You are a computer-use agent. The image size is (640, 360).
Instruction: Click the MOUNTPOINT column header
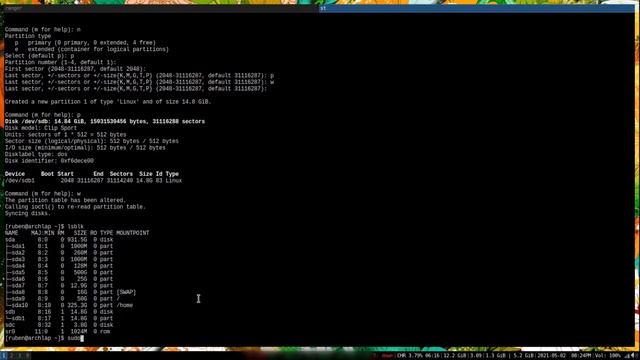(x=133, y=233)
